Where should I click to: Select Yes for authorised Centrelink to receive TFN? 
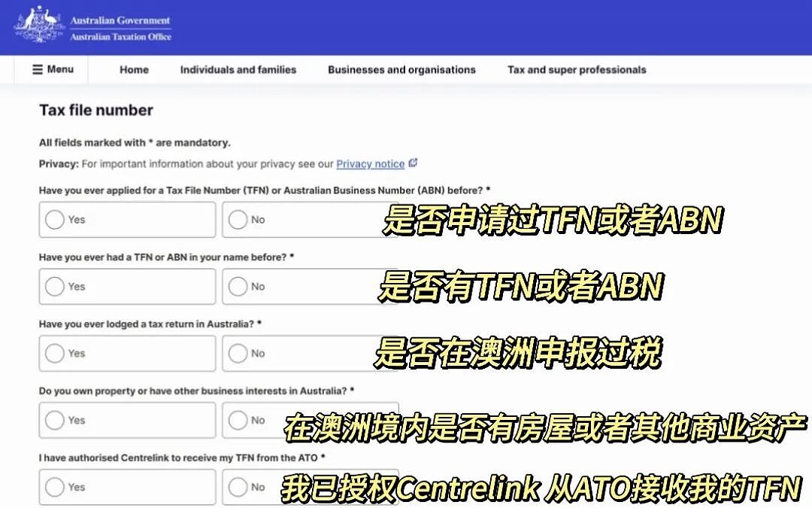tap(127, 487)
